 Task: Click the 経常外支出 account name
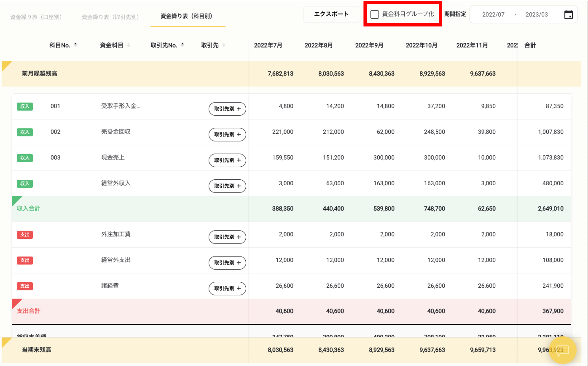pyautogui.click(x=116, y=260)
